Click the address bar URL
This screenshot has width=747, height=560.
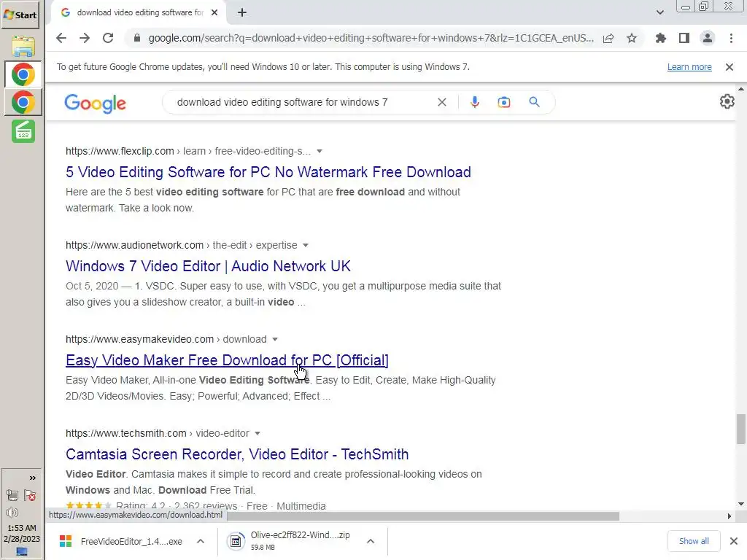click(x=371, y=38)
